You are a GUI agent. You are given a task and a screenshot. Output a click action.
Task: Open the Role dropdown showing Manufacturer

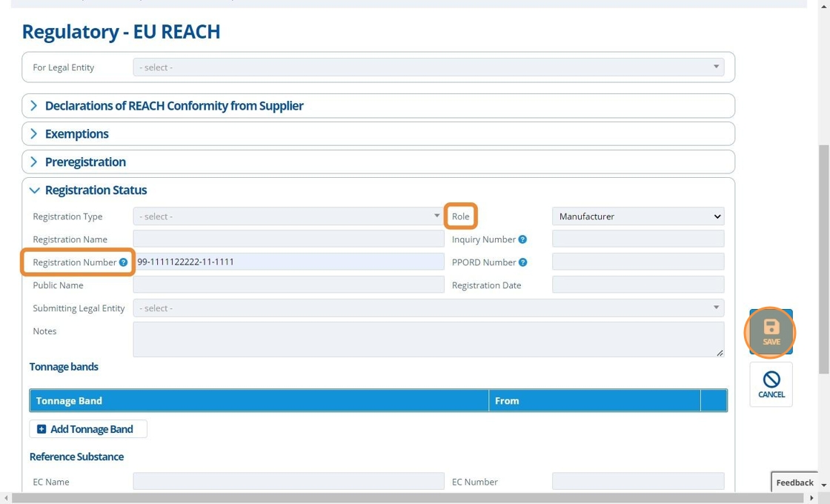tap(638, 216)
